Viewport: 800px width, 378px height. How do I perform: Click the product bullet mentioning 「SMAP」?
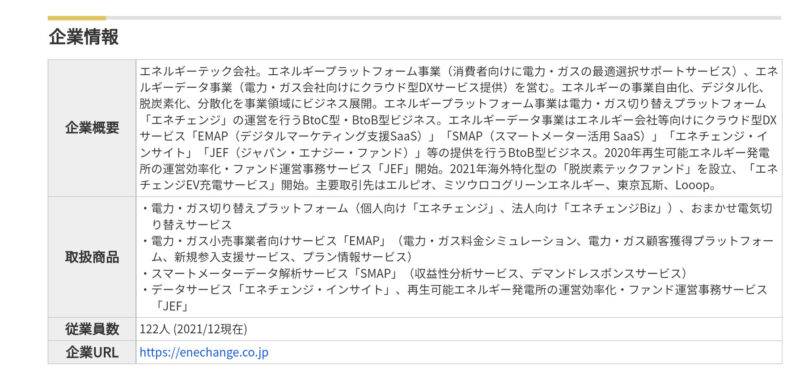coord(414,273)
